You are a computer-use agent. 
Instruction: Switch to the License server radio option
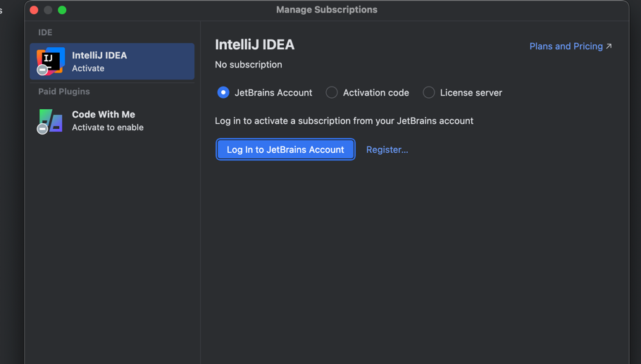point(429,92)
